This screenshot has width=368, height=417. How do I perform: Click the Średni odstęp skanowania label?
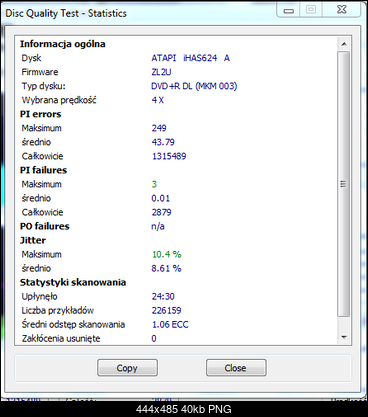point(73,324)
